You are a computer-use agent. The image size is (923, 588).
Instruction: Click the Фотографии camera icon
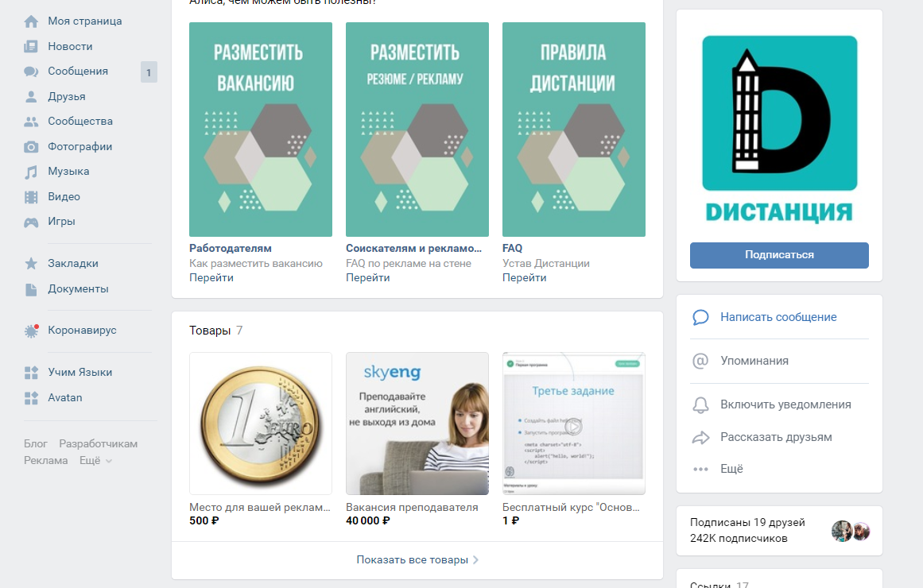click(x=31, y=146)
